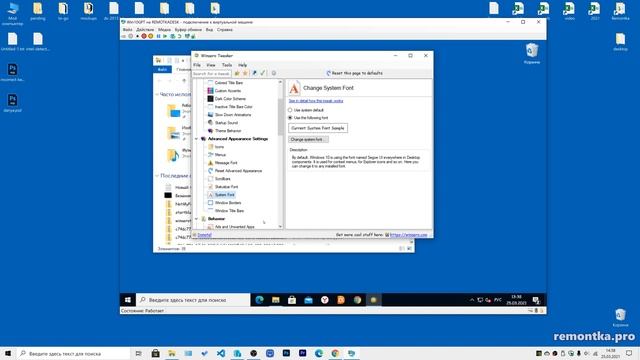The image size is (640, 360).
Task: Click the green start VM toolbar icon
Action: (165, 36)
